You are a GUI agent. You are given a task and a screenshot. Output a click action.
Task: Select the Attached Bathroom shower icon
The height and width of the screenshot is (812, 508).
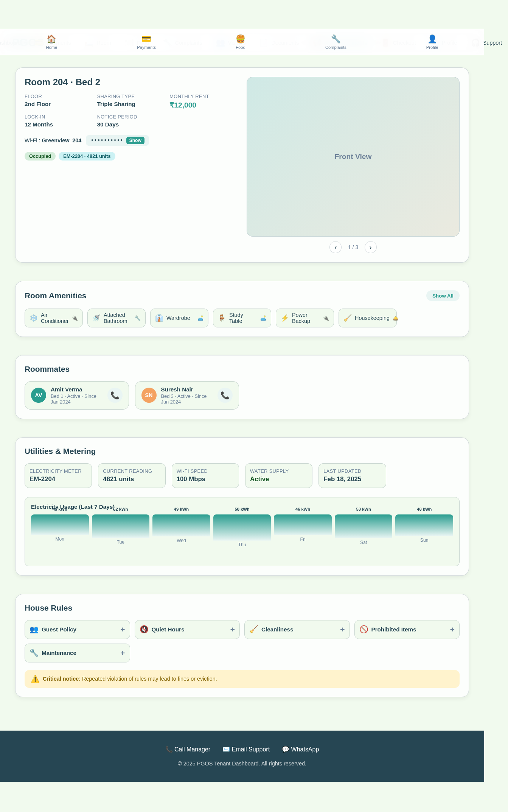96,318
